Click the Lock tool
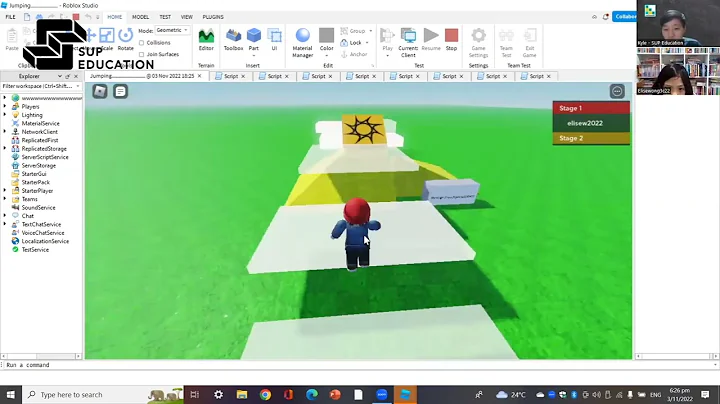The image size is (720, 404). pos(351,43)
